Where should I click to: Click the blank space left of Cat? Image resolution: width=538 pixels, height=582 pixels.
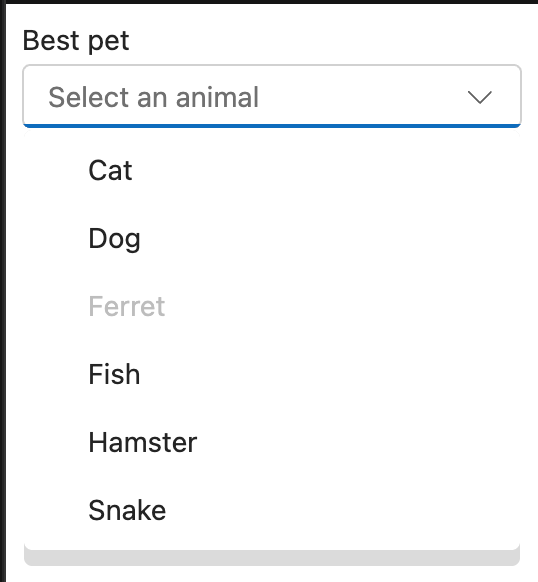pos(56,170)
